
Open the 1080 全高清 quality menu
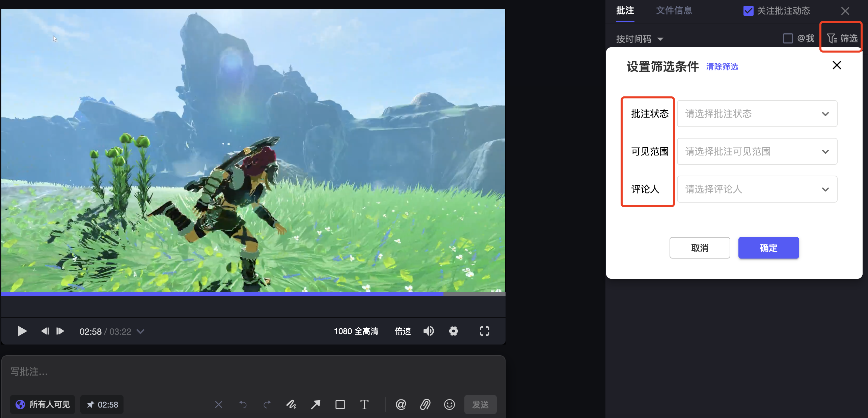pyautogui.click(x=356, y=331)
